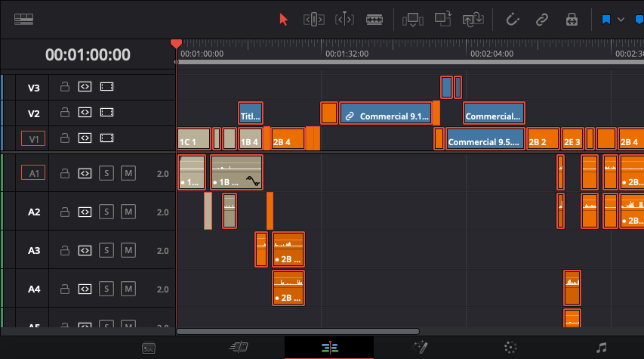Click the 00:01:00:00 timecode field
This screenshot has height=359, width=644.
(88, 54)
